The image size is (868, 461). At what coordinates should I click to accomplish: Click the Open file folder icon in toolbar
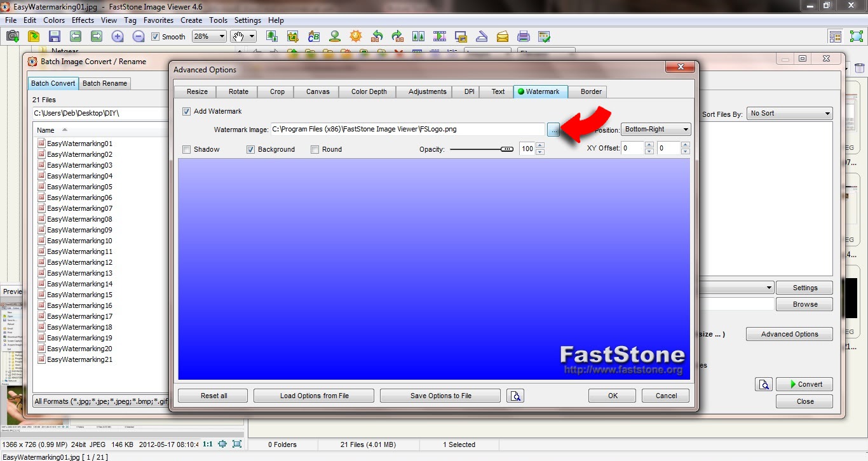click(x=33, y=36)
